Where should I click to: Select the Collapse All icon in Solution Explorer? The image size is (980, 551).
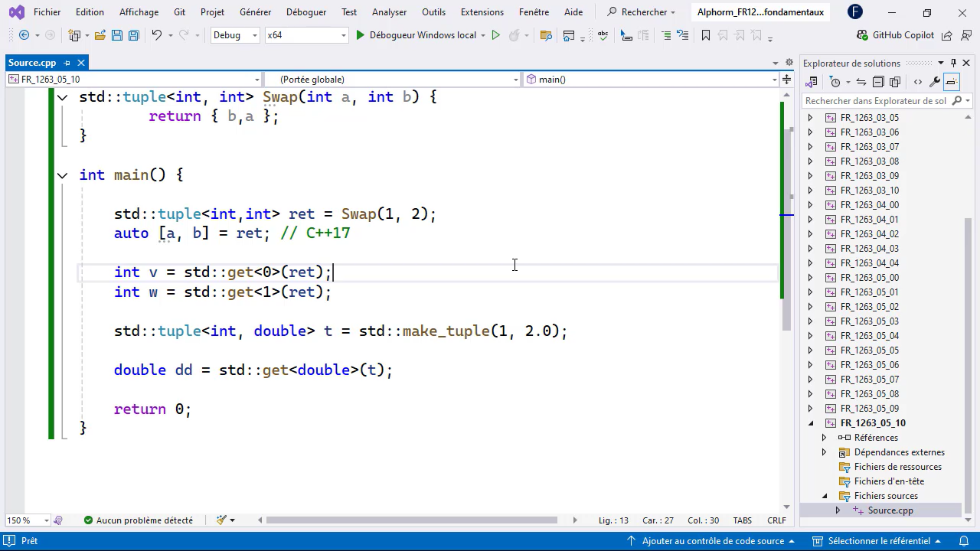point(879,82)
